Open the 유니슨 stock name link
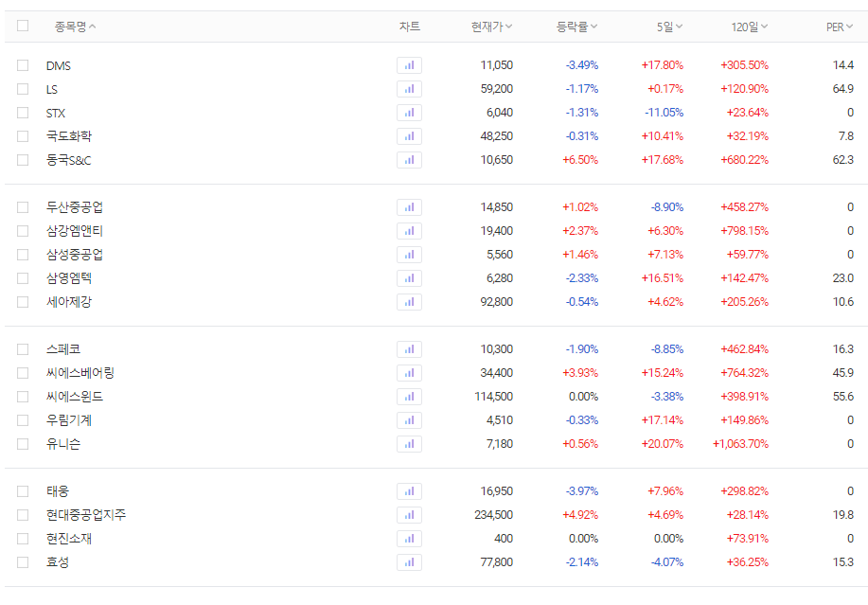The height and width of the screenshot is (605, 868). 63,444
